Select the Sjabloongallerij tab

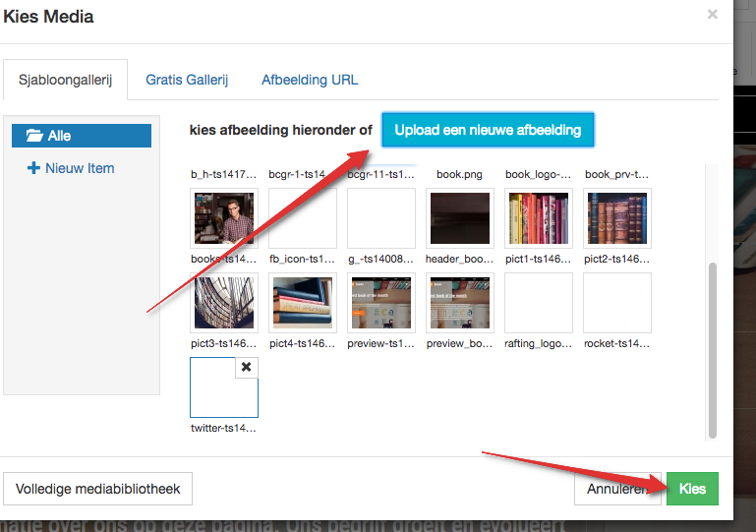pos(66,81)
